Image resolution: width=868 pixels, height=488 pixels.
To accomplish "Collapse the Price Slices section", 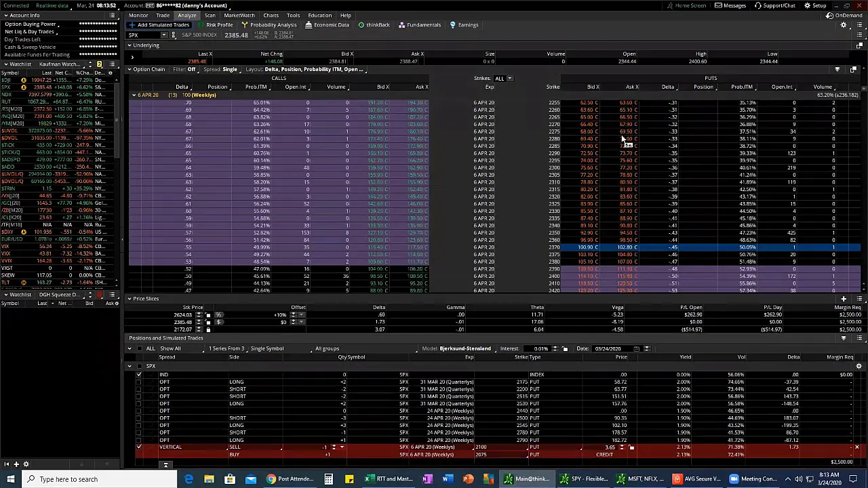I will pos(130,299).
